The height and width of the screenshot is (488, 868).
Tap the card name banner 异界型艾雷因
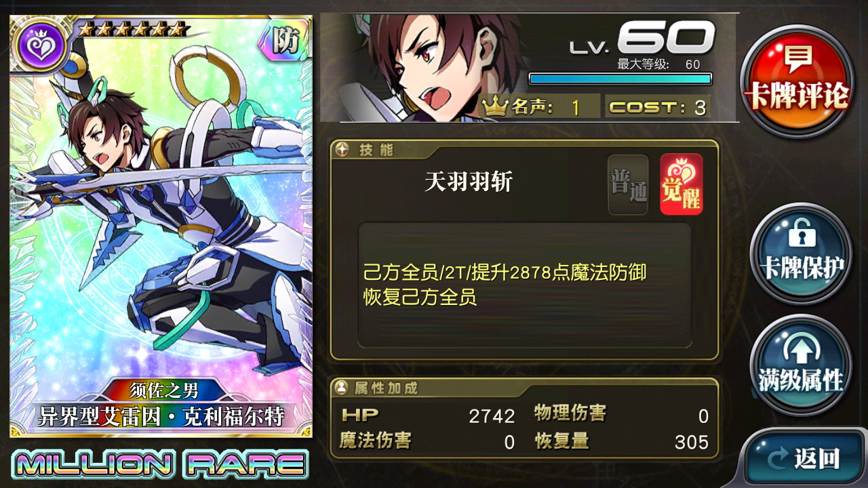[x=161, y=415]
